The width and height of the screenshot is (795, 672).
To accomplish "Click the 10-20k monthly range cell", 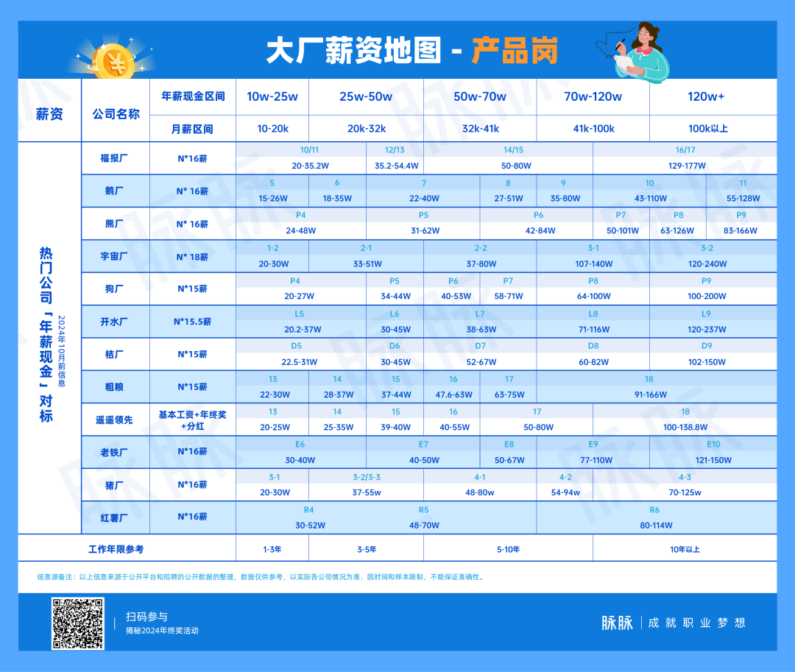I will [x=273, y=129].
